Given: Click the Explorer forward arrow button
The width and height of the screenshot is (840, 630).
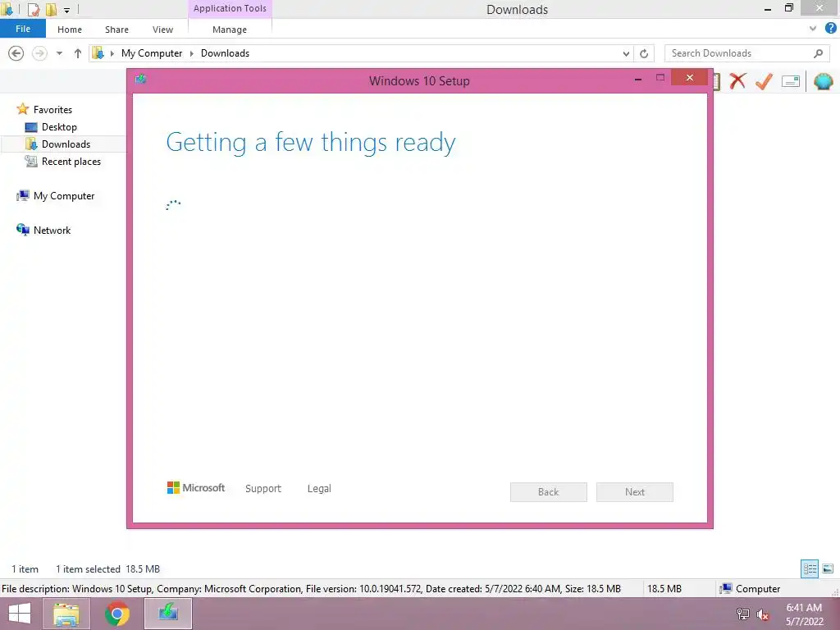Looking at the screenshot, I should pyautogui.click(x=39, y=53).
